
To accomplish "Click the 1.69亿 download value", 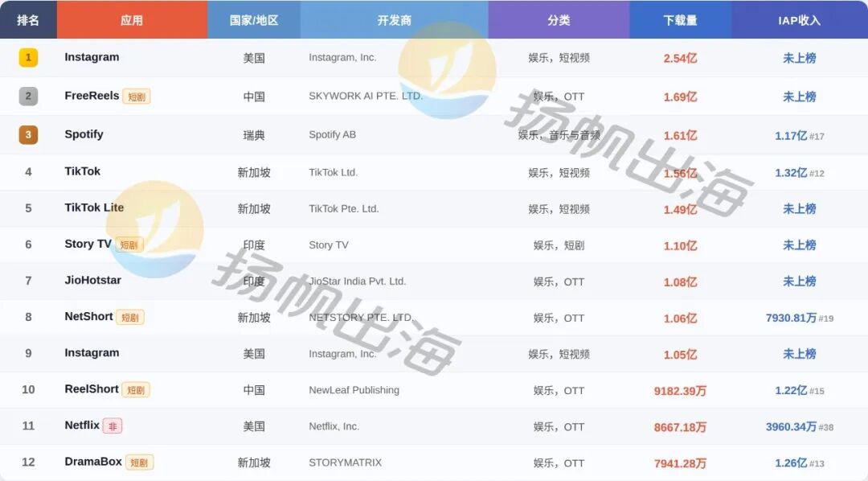I will point(681,97).
